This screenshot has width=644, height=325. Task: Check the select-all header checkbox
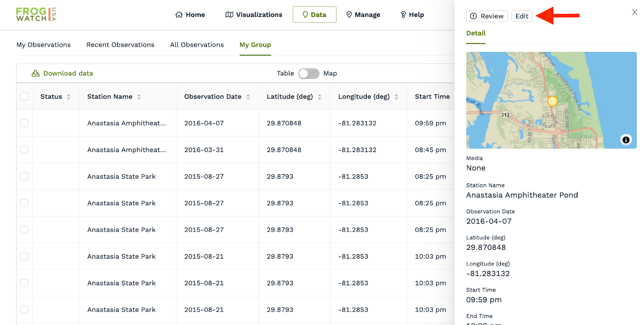click(x=25, y=97)
